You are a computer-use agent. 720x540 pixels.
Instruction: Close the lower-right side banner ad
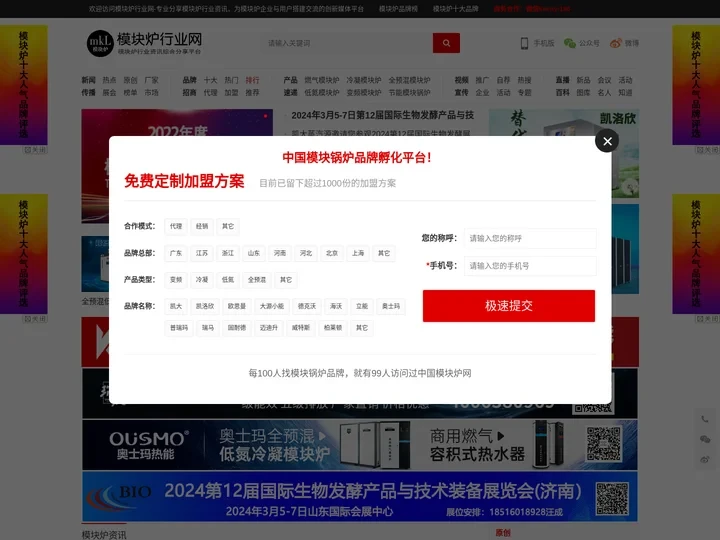pos(707,319)
